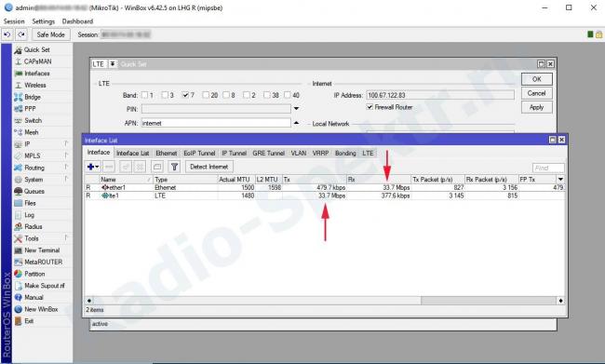The width and height of the screenshot is (605, 364).
Task: Toggle Band 7 checkbox
Action: (x=185, y=95)
